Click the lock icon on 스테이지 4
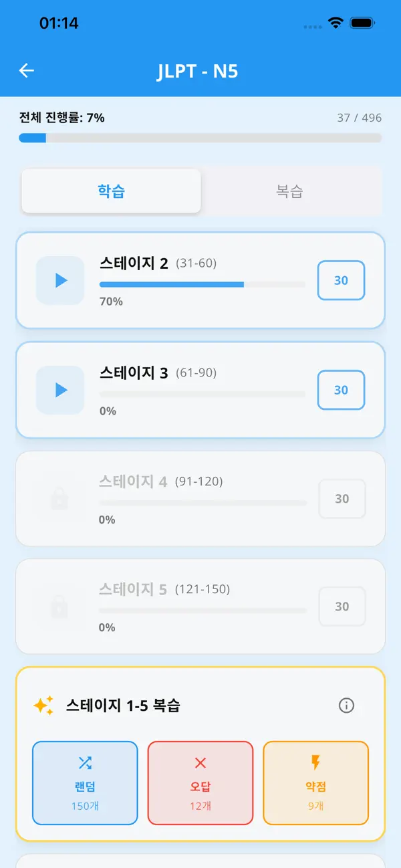This screenshot has height=868, width=401. [x=60, y=498]
